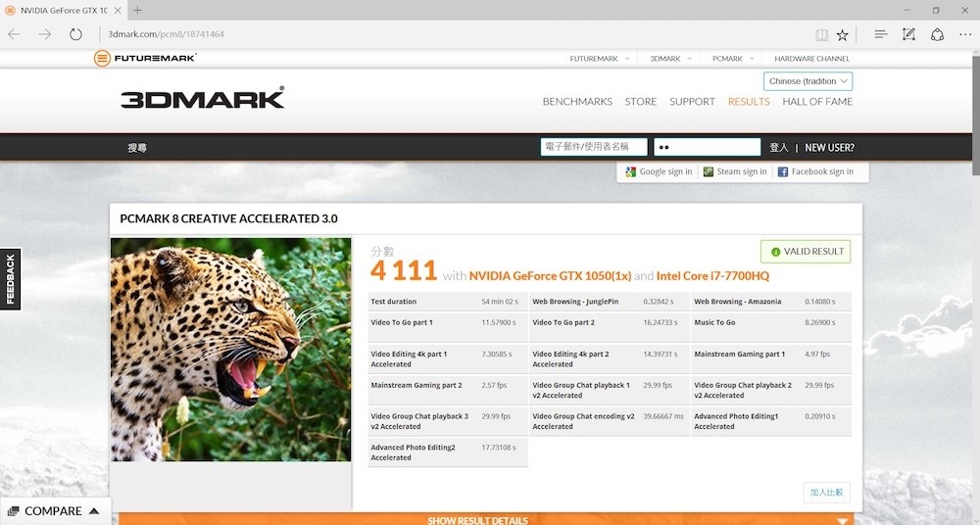
Task: Click the 加入比較 add to compare button
Action: [x=826, y=493]
